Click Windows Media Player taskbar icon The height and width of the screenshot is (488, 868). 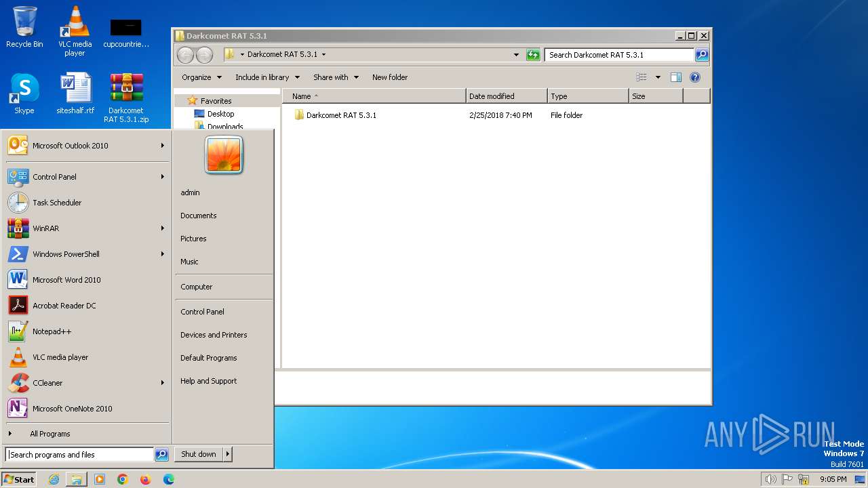coord(100,479)
